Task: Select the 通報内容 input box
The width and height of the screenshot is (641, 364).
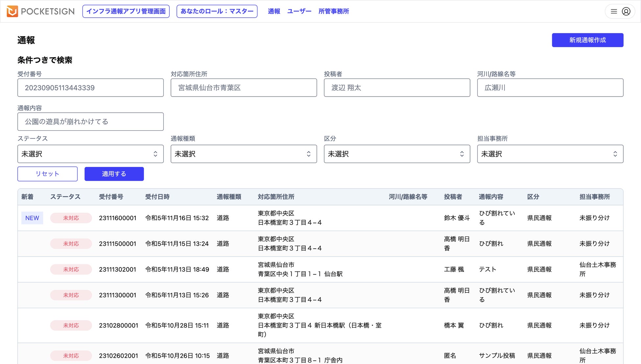Action: click(90, 122)
